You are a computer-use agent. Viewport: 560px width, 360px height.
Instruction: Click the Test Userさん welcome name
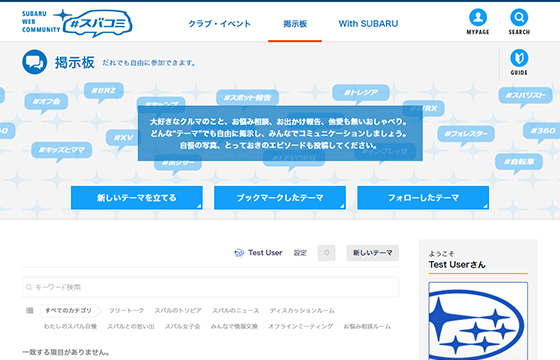tap(457, 265)
